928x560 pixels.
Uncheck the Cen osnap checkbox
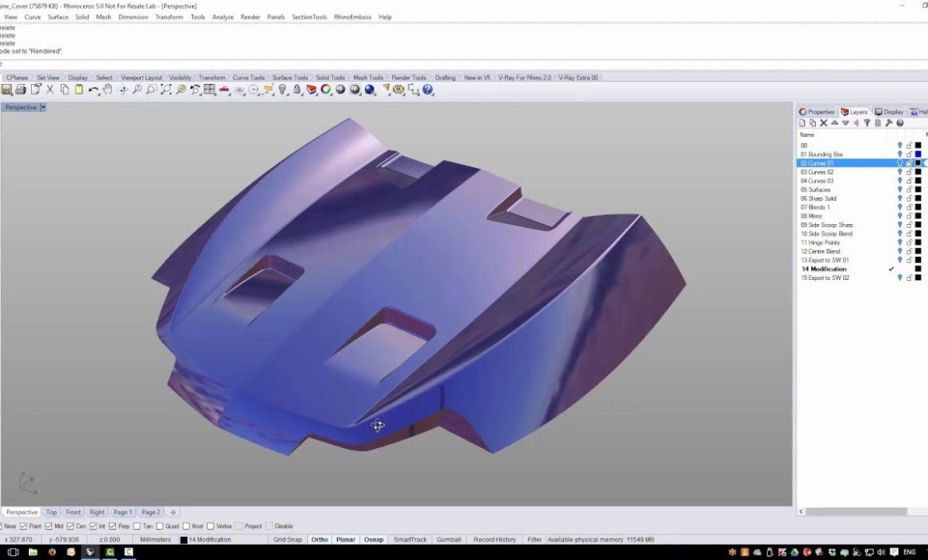point(70,526)
